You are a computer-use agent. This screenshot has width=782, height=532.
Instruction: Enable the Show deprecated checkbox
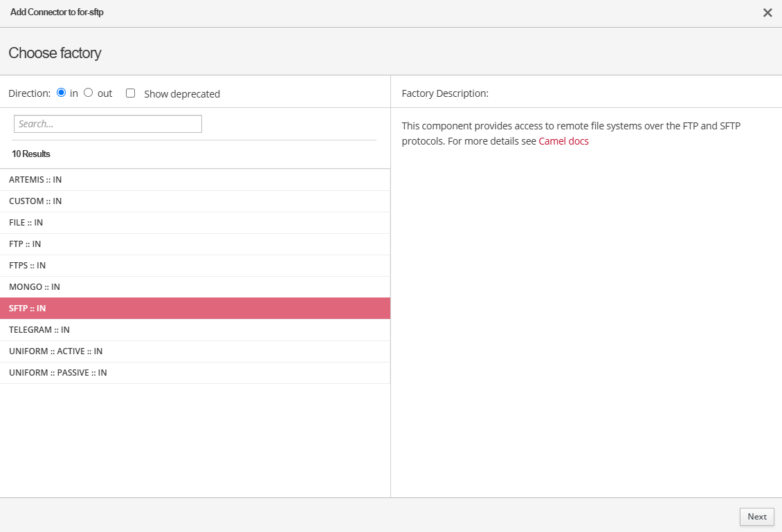click(x=130, y=93)
